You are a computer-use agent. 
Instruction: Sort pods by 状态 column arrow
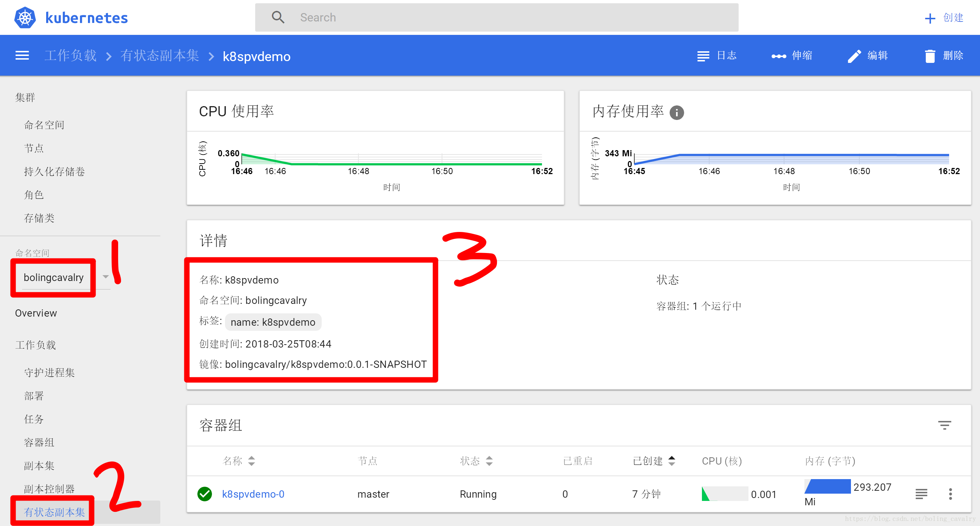point(489,461)
